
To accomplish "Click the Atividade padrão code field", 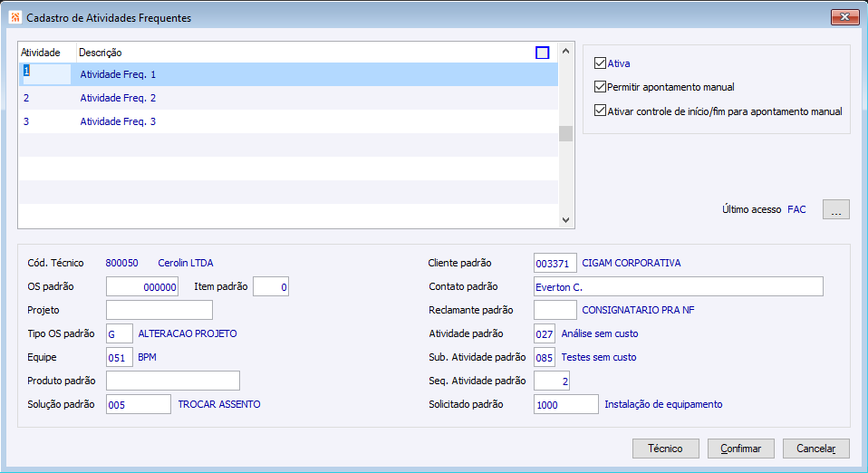I will click(545, 334).
